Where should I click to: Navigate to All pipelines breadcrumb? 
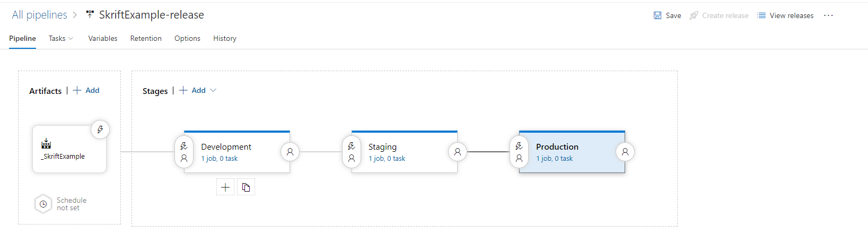(x=40, y=15)
